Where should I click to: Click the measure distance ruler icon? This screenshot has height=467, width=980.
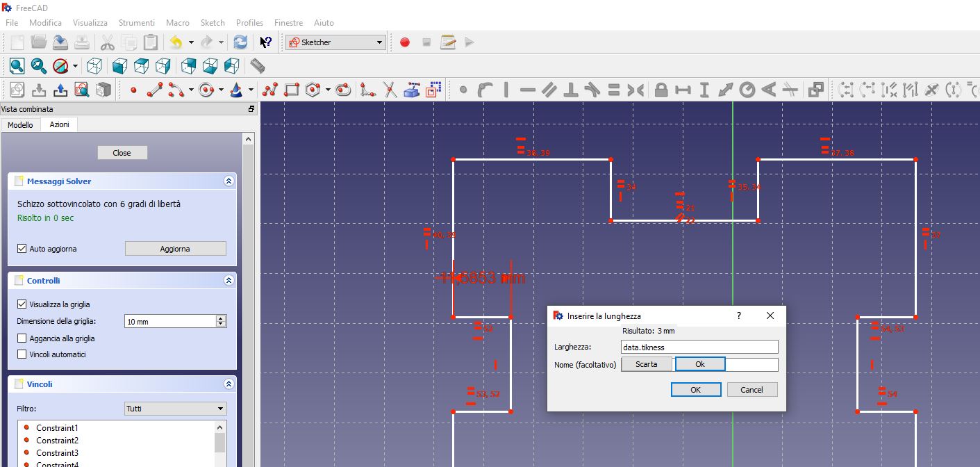[258, 66]
